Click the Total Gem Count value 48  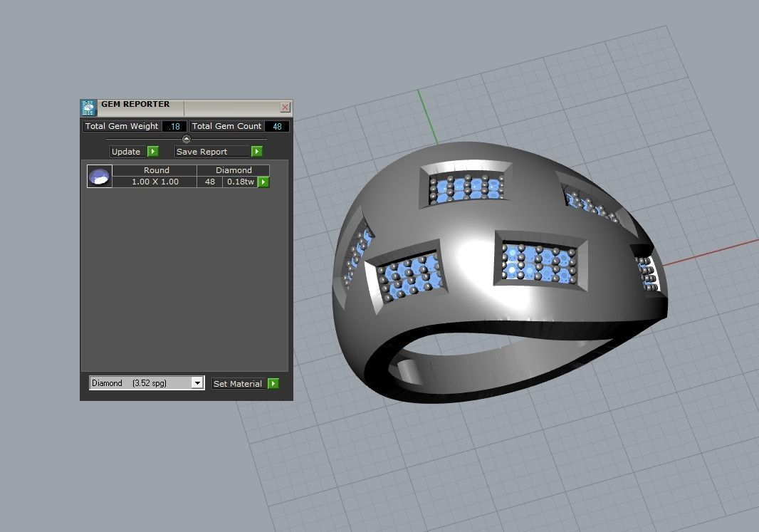click(277, 126)
